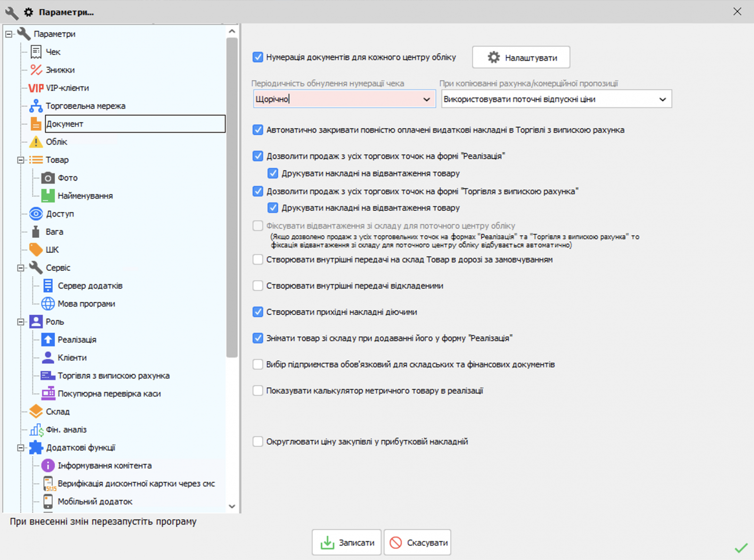Uncheck Створювати прихідні накладні діючими
This screenshot has height=560, width=754.
click(x=258, y=312)
